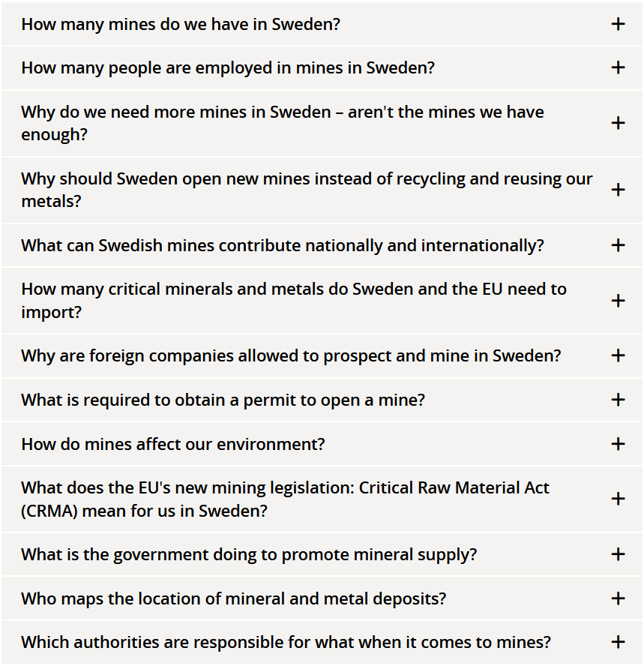Click plus icon beside critical minerals import question

pos(618,301)
